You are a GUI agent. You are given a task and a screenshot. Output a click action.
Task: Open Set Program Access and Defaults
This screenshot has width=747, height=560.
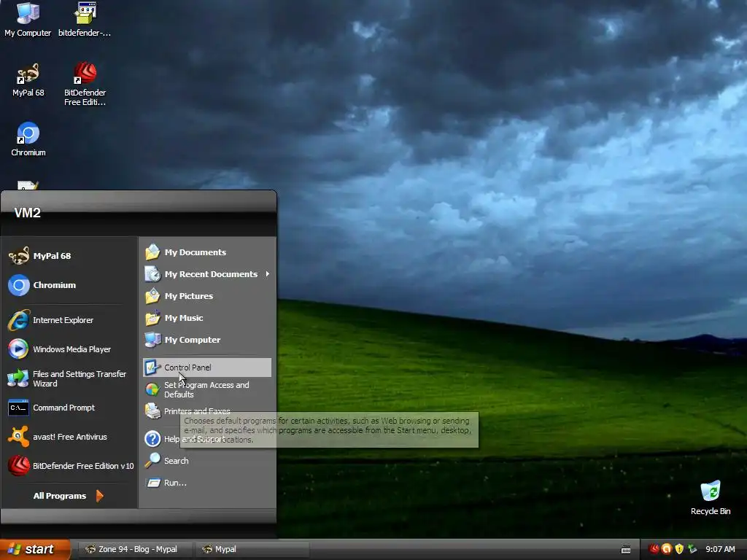(207, 389)
